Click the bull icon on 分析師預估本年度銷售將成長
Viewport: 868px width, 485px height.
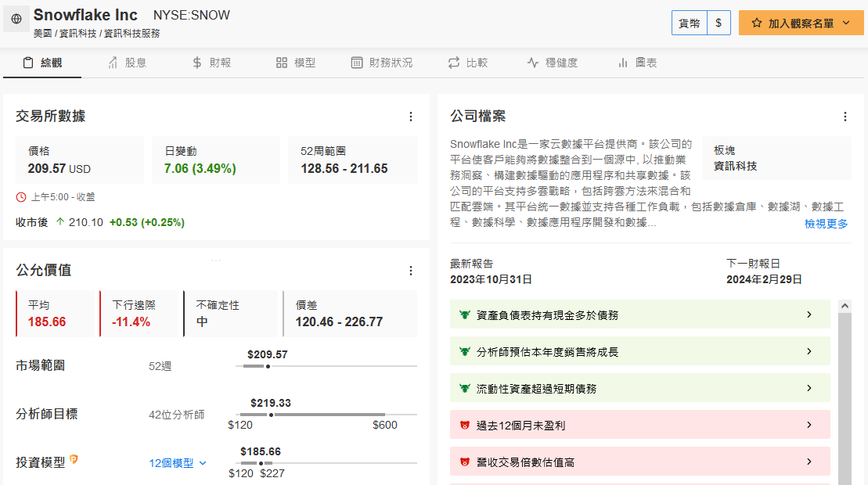(x=464, y=352)
